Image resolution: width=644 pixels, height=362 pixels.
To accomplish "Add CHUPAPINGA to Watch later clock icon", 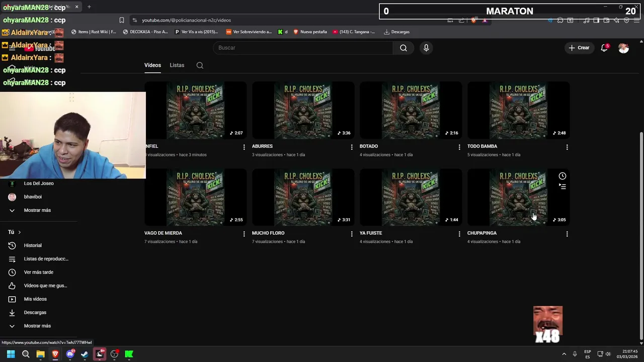I will (562, 176).
